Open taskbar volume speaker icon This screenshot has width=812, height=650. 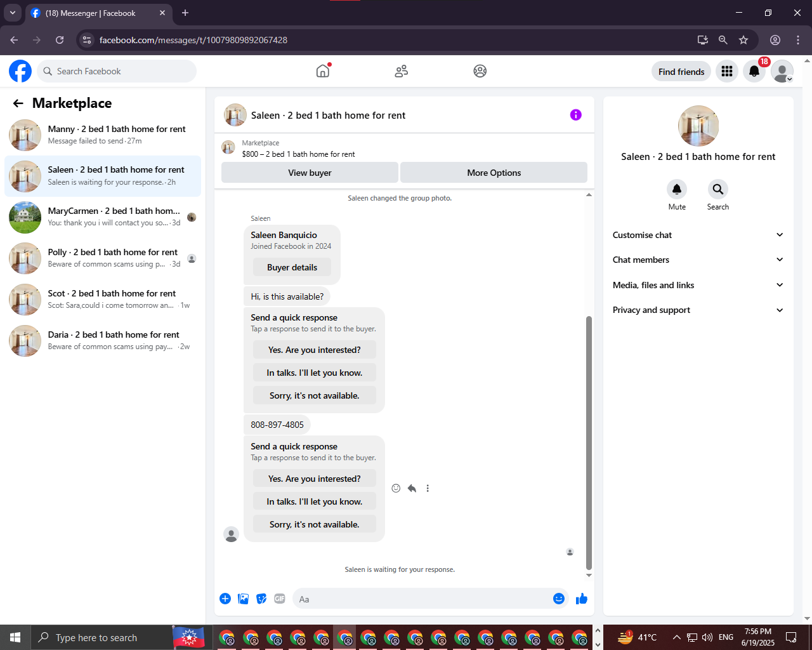(x=707, y=637)
